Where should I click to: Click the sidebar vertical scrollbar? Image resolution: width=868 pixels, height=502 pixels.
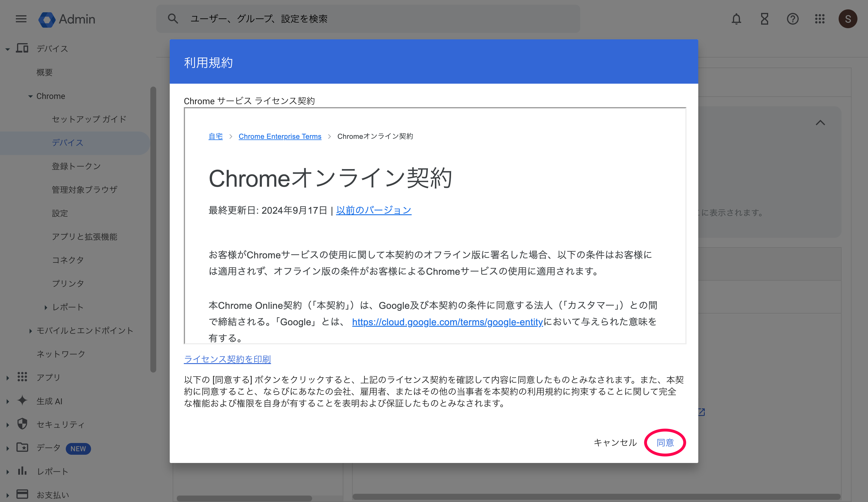(x=153, y=229)
